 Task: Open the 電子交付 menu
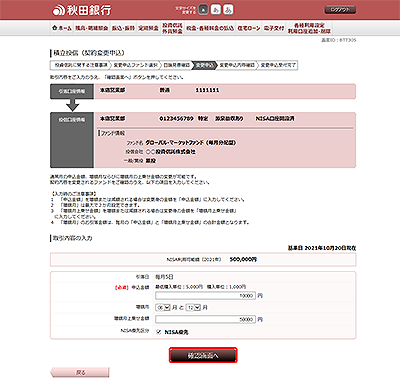274,28
